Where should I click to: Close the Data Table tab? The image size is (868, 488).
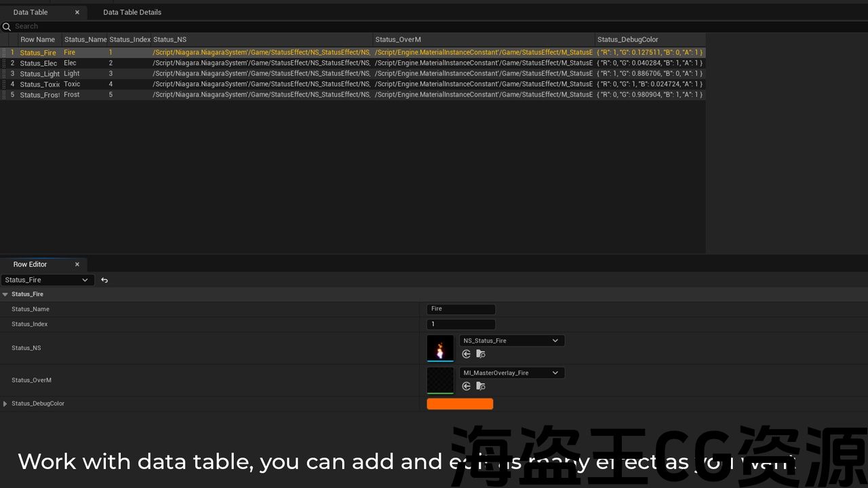77,12
